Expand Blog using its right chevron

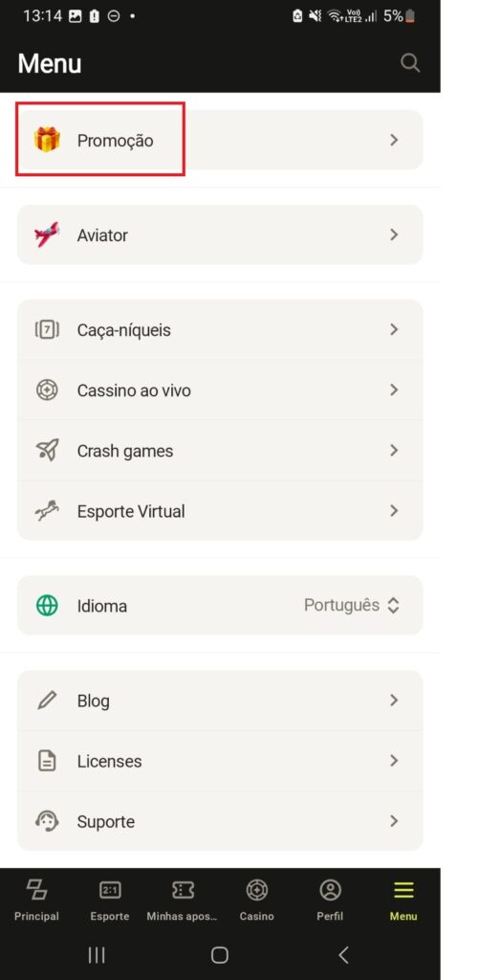click(x=394, y=700)
